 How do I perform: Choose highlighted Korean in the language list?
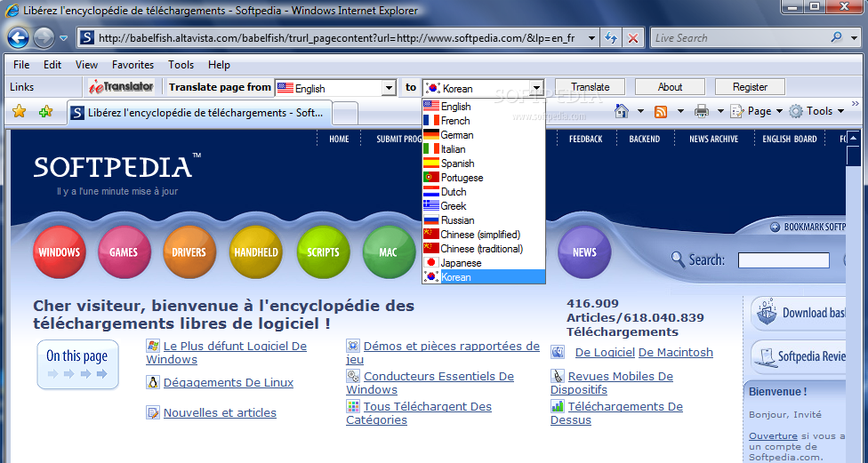coord(483,277)
